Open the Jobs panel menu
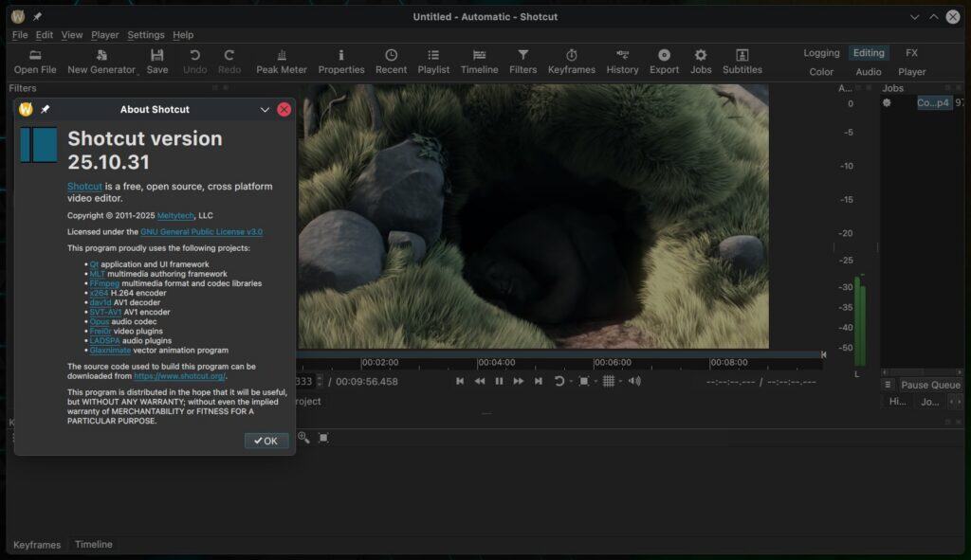The width and height of the screenshot is (971, 560). pos(889,384)
